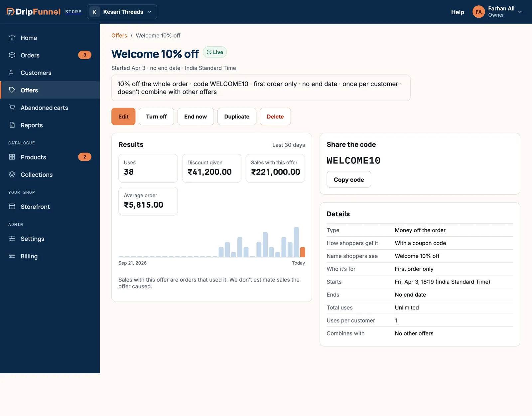The image size is (532, 416).
Task: Click the Products grid icon
Action: click(x=12, y=157)
